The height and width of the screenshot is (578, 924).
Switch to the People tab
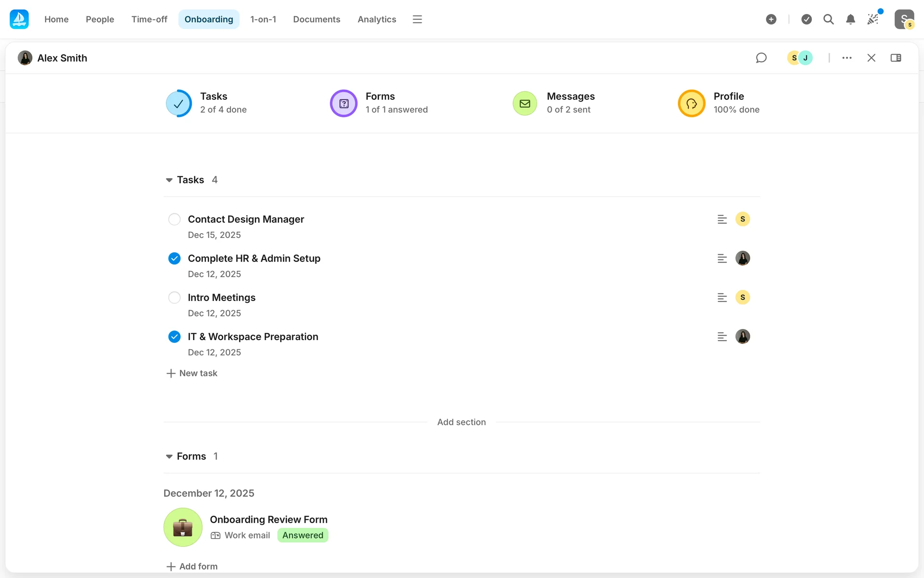tap(100, 19)
